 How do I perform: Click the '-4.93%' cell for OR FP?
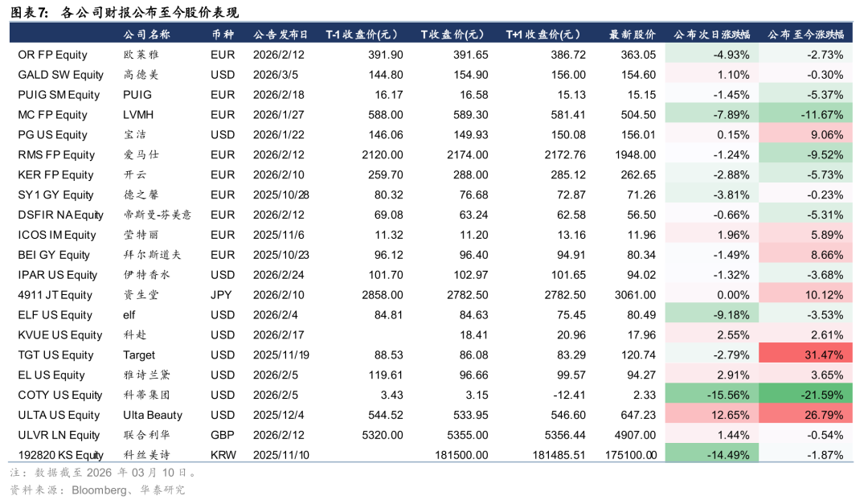tap(712, 55)
